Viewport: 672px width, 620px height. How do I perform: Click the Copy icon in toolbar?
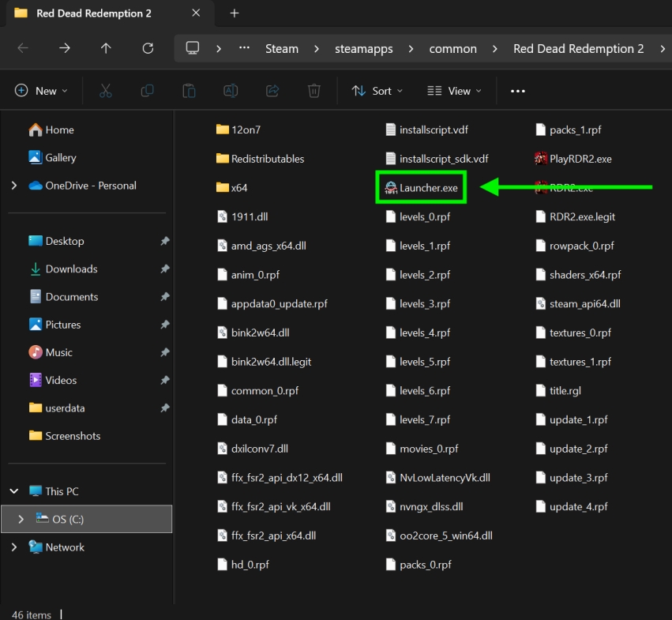point(147,91)
